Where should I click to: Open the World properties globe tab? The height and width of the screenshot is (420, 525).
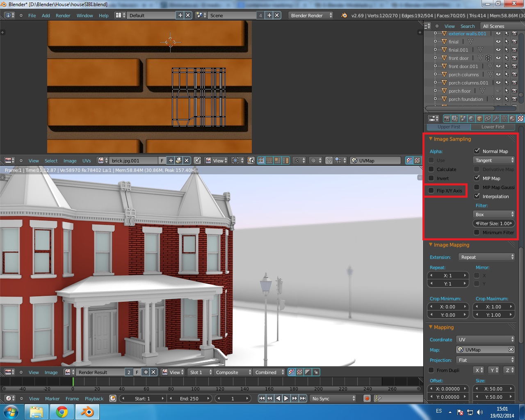471,119
